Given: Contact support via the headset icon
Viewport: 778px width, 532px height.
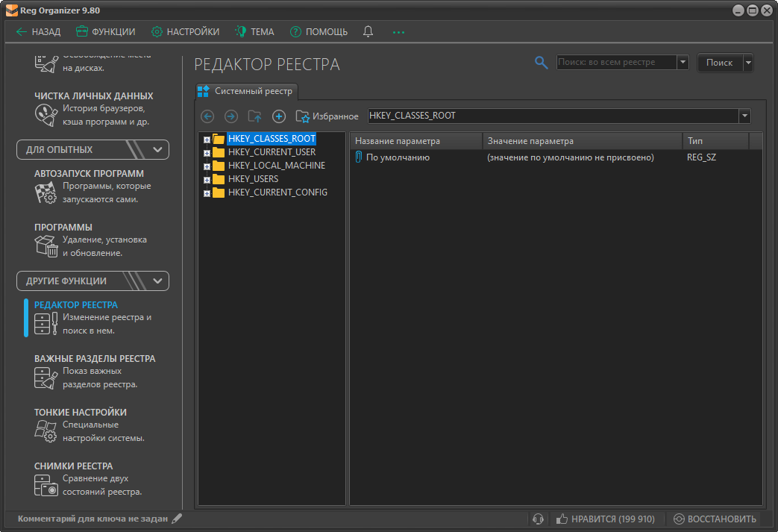Looking at the screenshot, I should (538, 518).
